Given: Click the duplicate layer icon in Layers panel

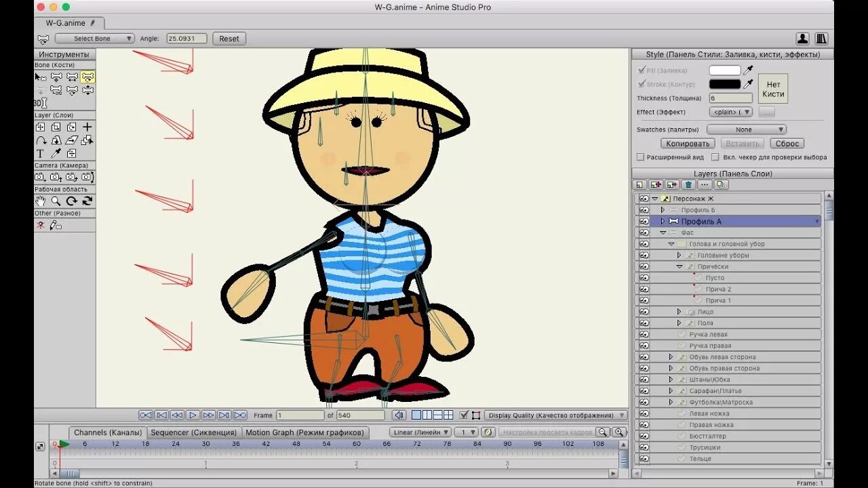Looking at the screenshot, I should point(721,184).
